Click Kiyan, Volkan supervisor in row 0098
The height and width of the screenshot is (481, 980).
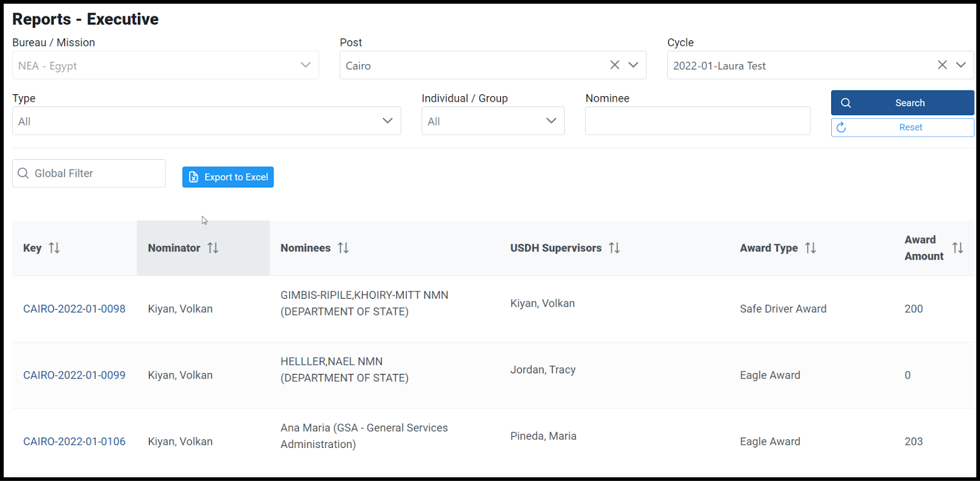pyautogui.click(x=543, y=304)
